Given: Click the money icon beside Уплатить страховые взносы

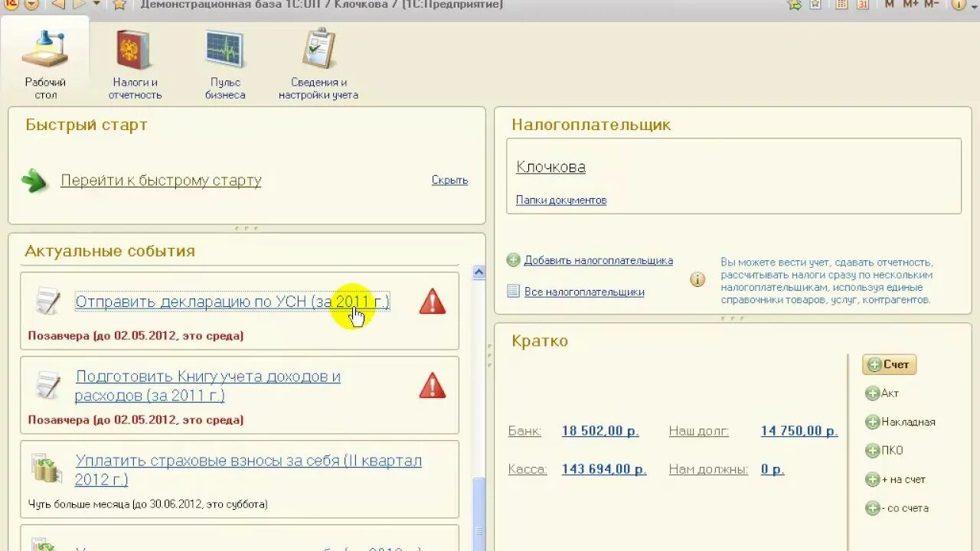Looking at the screenshot, I should click(x=47, y=468).
